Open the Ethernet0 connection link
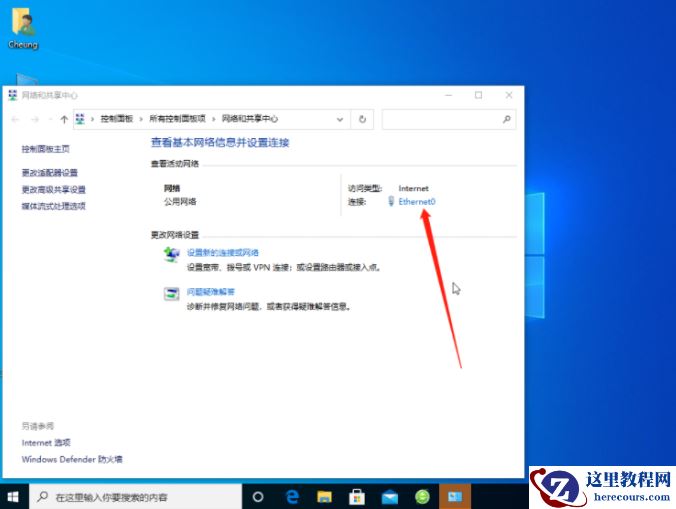The height and width of the screenshot is (509, 676). coord(416,201)
